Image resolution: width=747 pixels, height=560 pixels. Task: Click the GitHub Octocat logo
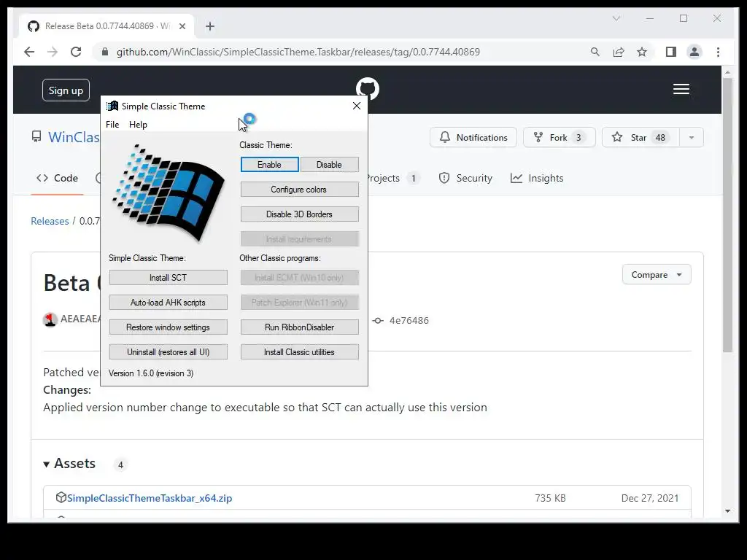pos(368,88)
